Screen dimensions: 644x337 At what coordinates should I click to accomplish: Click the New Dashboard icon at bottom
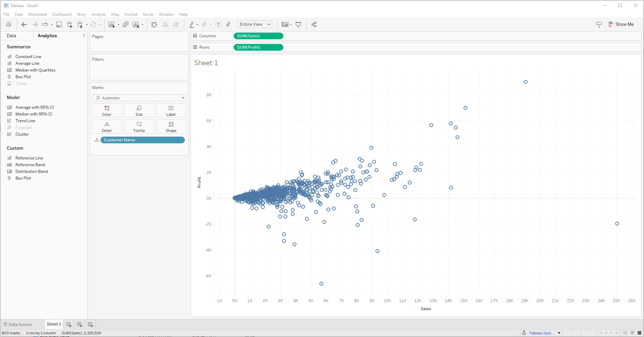click(80, 325)
